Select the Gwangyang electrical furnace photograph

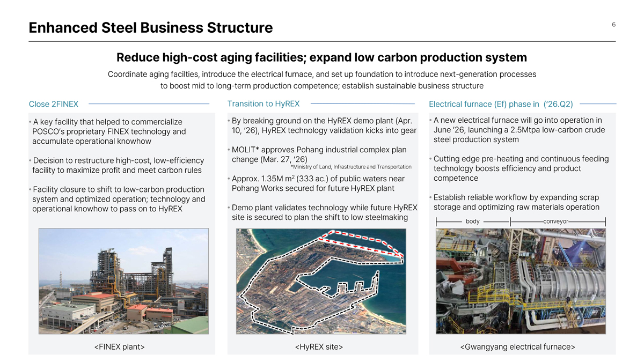coord(521,282)
